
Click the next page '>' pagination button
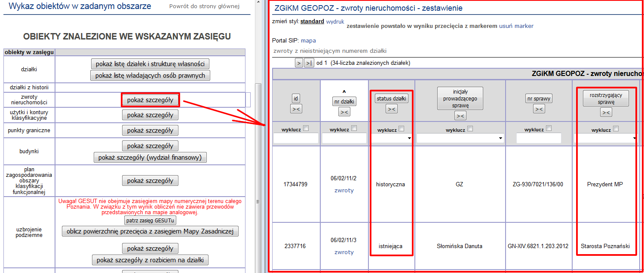[299, 63]
